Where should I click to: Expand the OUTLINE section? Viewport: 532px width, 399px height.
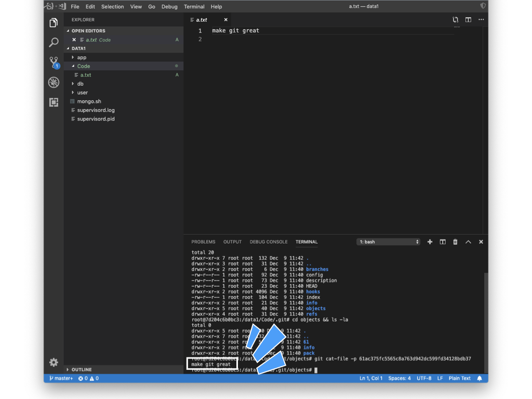(81, 370)
